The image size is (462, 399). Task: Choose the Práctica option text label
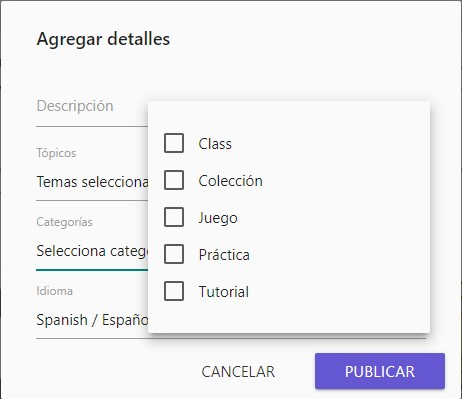[224, 255]
